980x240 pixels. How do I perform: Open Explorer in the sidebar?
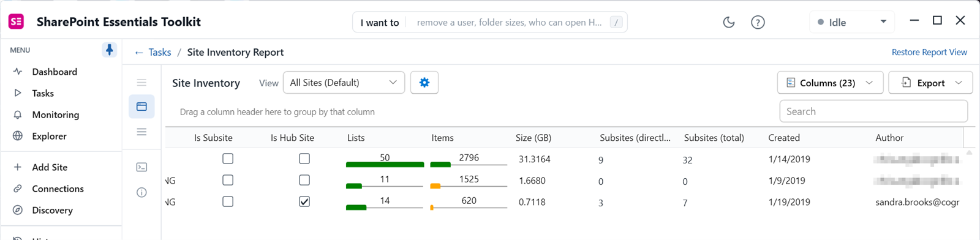click(x=49, y=136)
